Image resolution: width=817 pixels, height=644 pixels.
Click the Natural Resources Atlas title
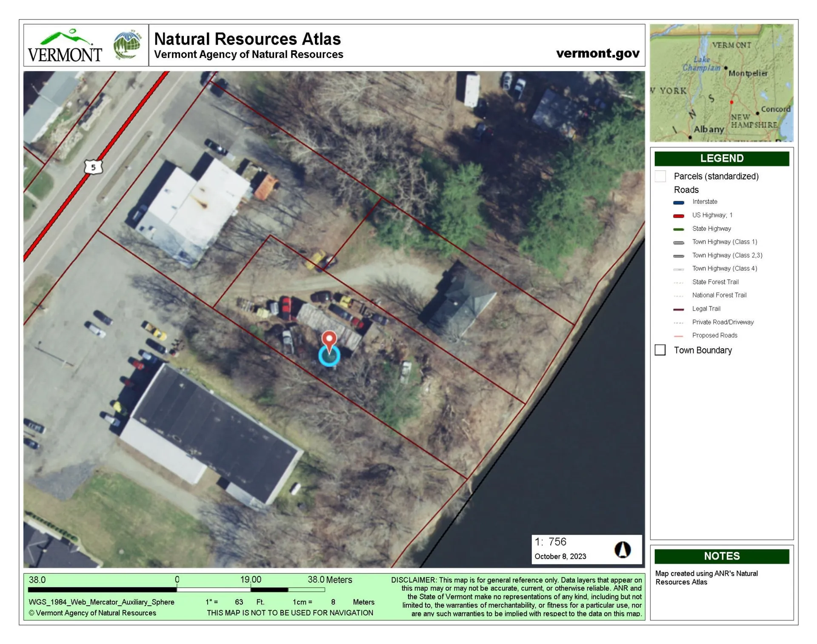[247, 39]
